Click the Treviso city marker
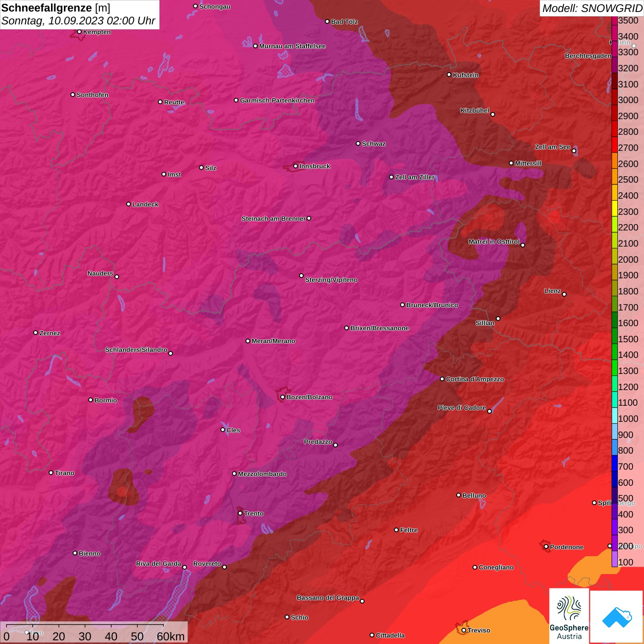This screenshot has height=644, width=644. tap(464, 630)
